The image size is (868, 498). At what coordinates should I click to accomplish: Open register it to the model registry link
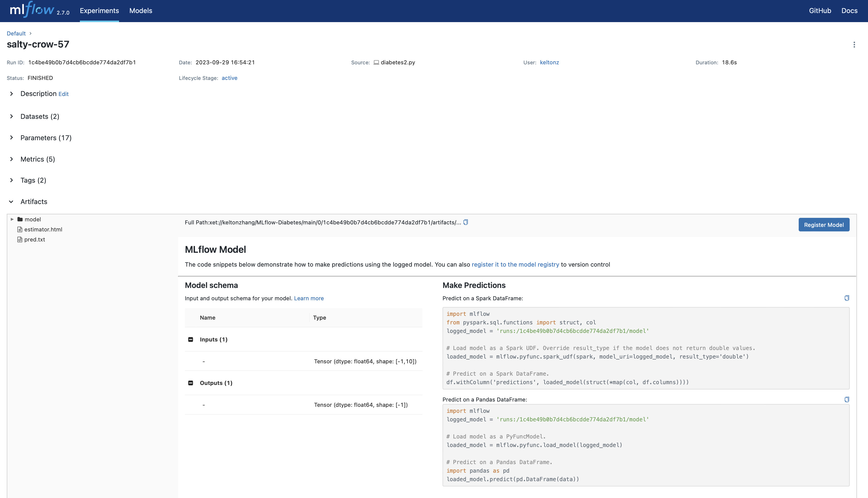[515, 264]
